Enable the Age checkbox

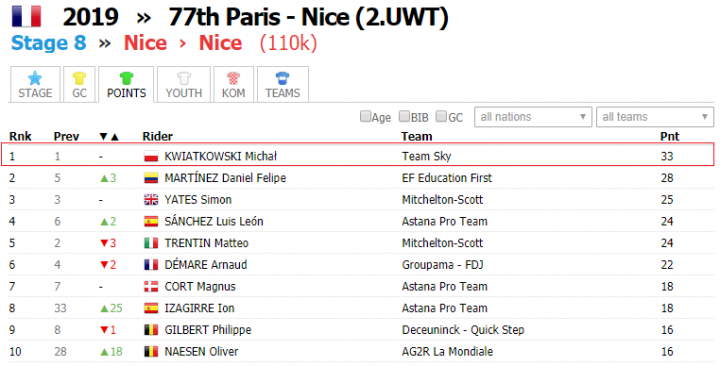365,117
